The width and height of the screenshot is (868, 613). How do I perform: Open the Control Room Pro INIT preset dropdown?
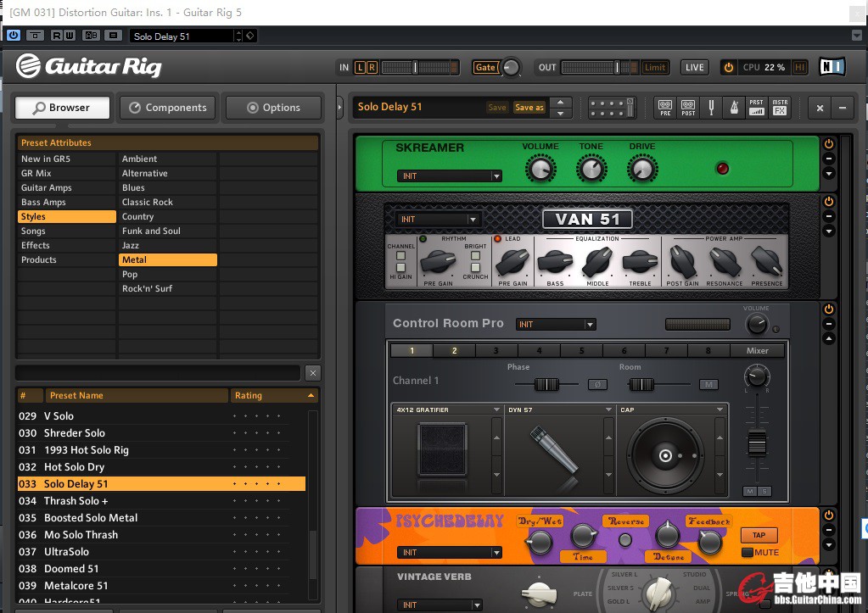coord(556,324)
